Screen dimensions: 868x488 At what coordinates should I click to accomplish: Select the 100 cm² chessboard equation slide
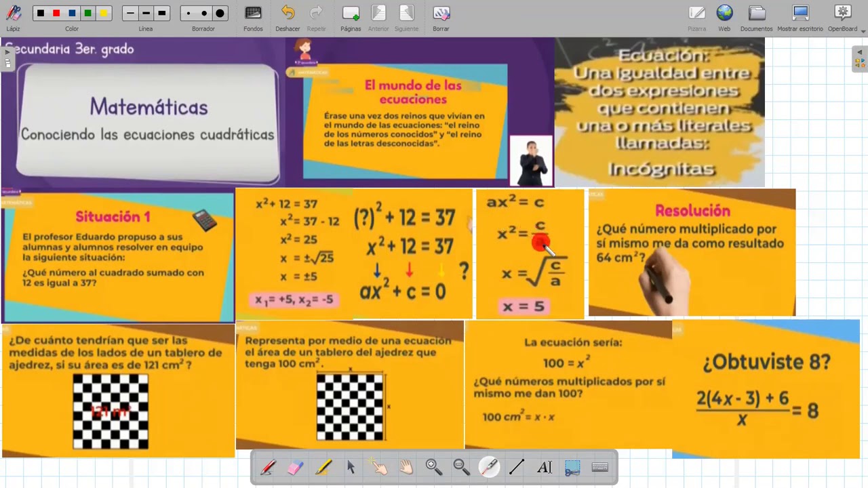350,385
